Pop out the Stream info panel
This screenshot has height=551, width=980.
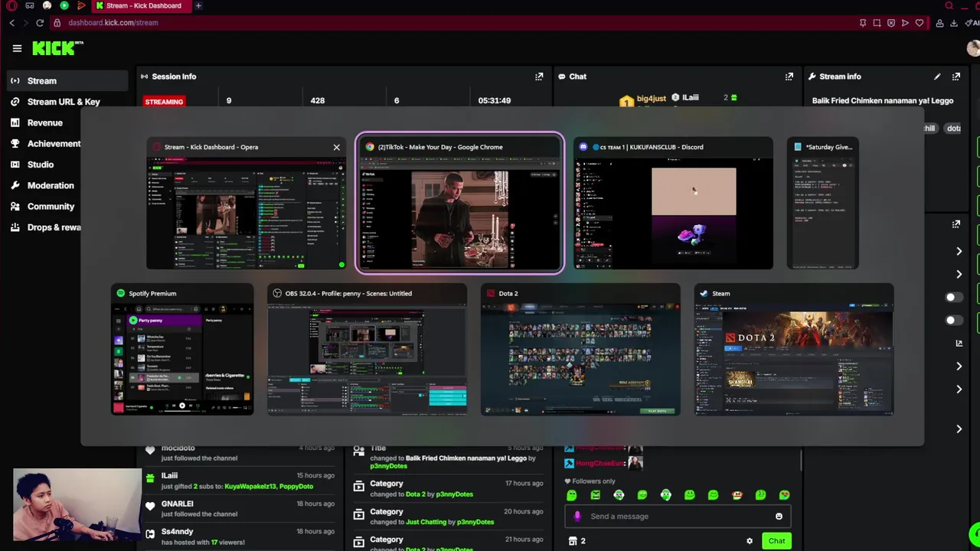(x=955, y=77)
